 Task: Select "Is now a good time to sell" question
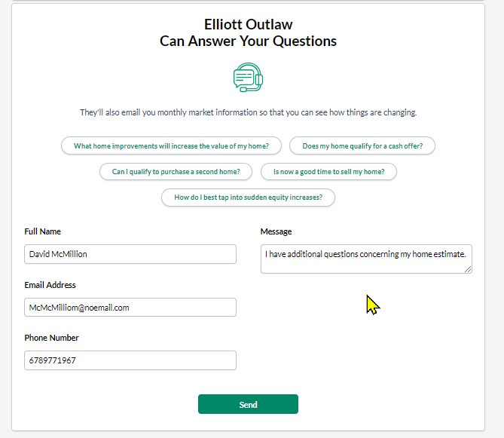pos(328,172)
